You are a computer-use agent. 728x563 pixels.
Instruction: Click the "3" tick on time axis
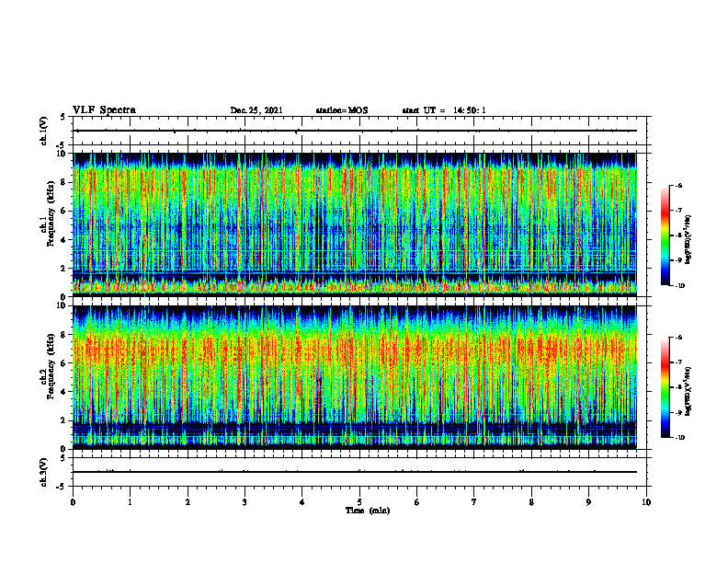245,502
